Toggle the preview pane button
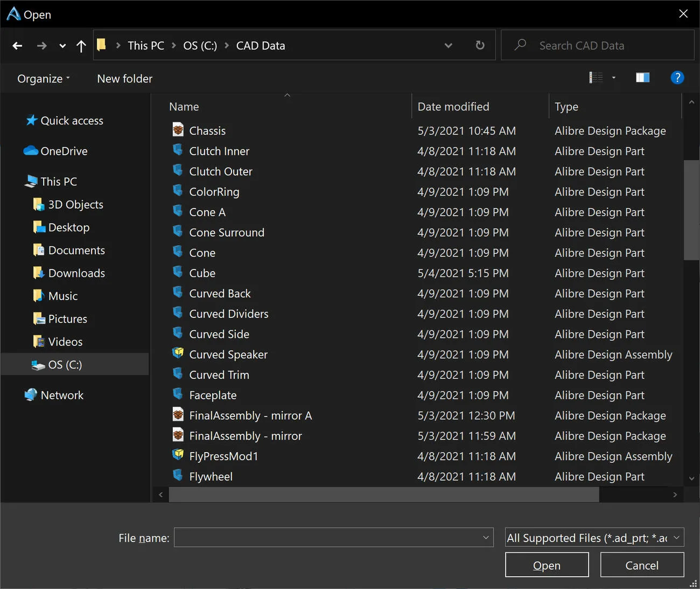 click(x=643, y=78)
